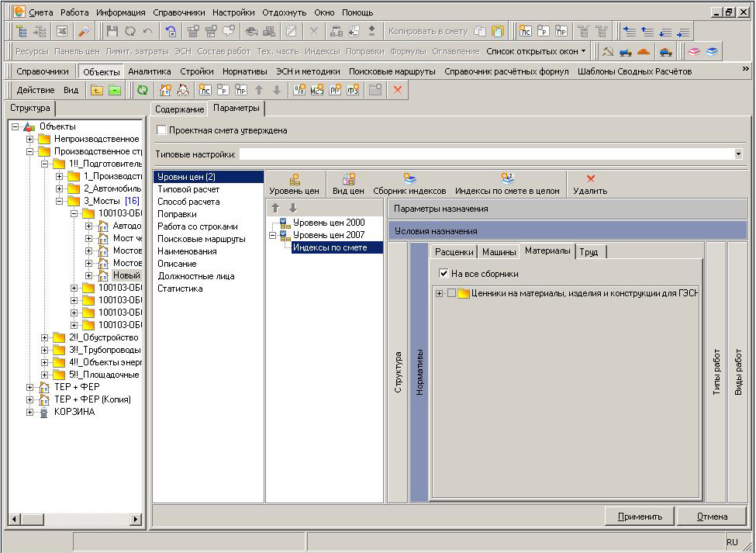Click the Сборник индексов toolbar button
This screenshot has height=553, width=756.
click(x=409, y=184)
